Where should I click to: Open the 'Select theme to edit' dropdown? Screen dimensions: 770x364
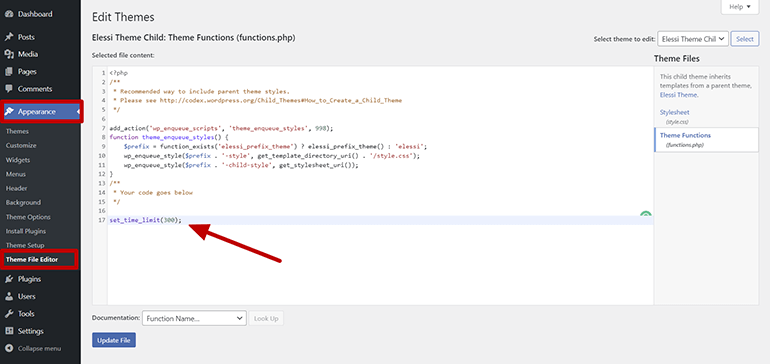693,39
